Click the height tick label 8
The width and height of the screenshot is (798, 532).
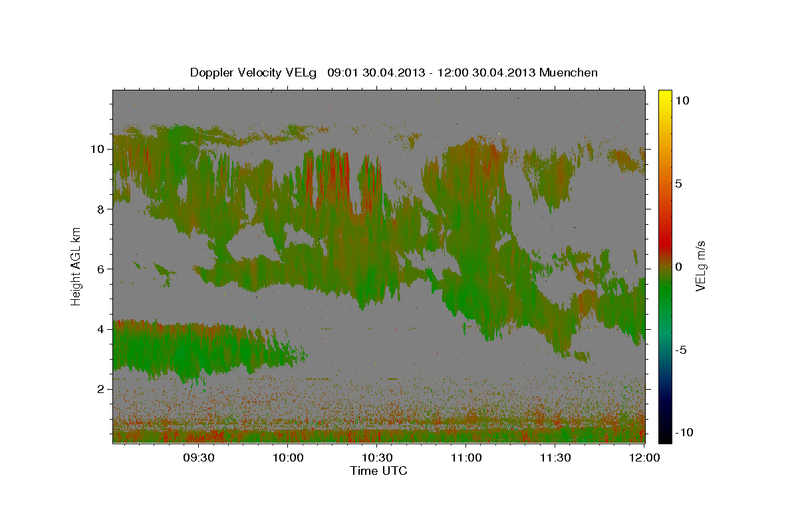click(x=101, y=209)
